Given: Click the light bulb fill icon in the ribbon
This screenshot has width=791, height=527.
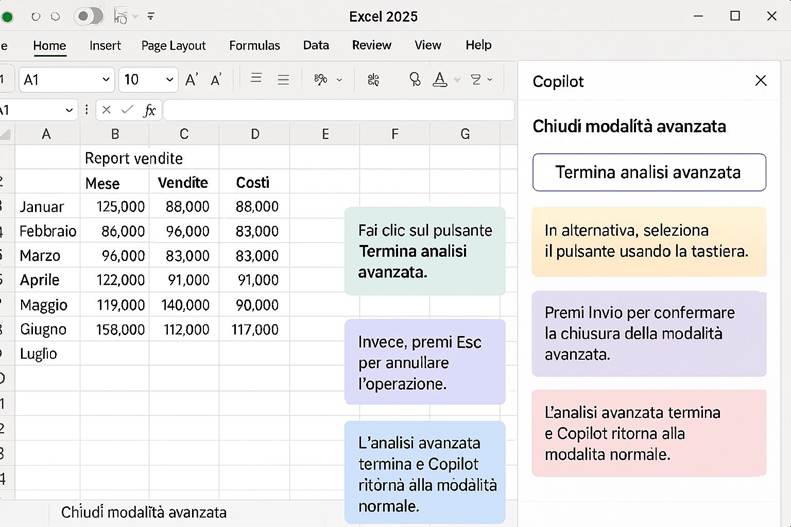Looking at the screenshot, I should click(415, 79).
